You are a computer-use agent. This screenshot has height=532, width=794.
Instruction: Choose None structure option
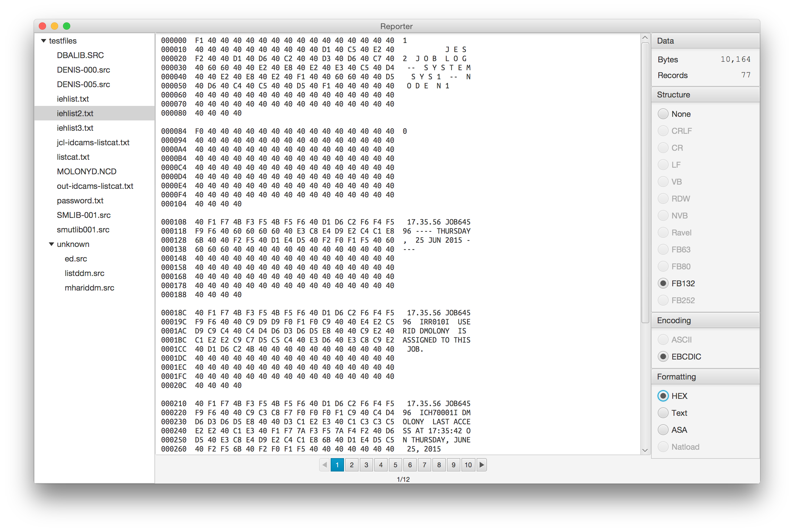click(663, 114)
